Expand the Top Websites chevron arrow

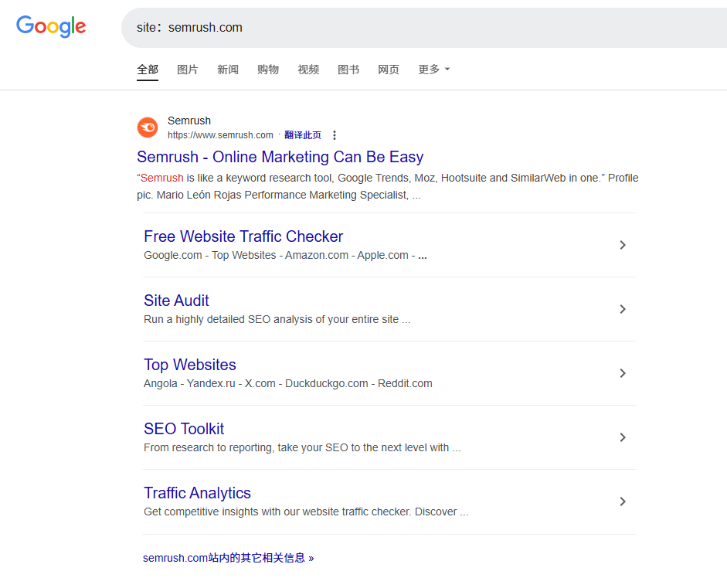[x=623, y=373]
